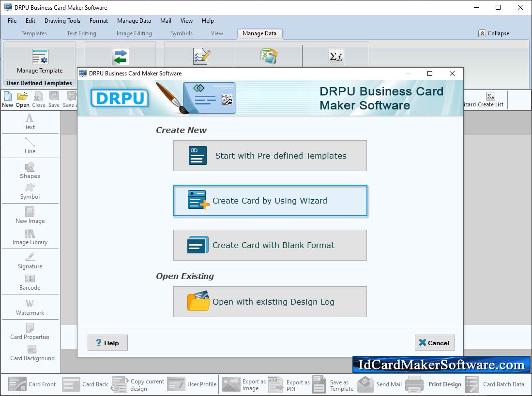Select Create Card with Blank Format
Screen dimensions: 532x396
coord(270,245)
